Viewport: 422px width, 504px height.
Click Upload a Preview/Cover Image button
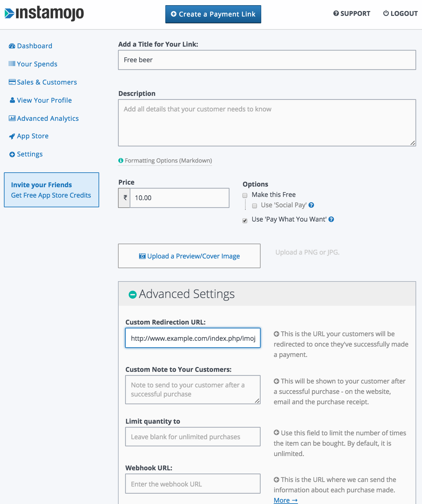click(189, 256)
